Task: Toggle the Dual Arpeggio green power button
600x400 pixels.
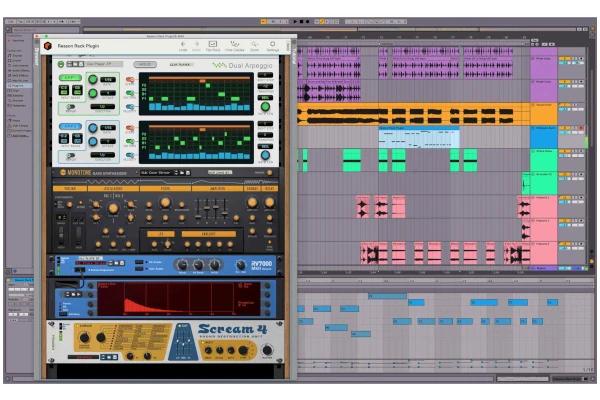Action: (x=61, y=64)
